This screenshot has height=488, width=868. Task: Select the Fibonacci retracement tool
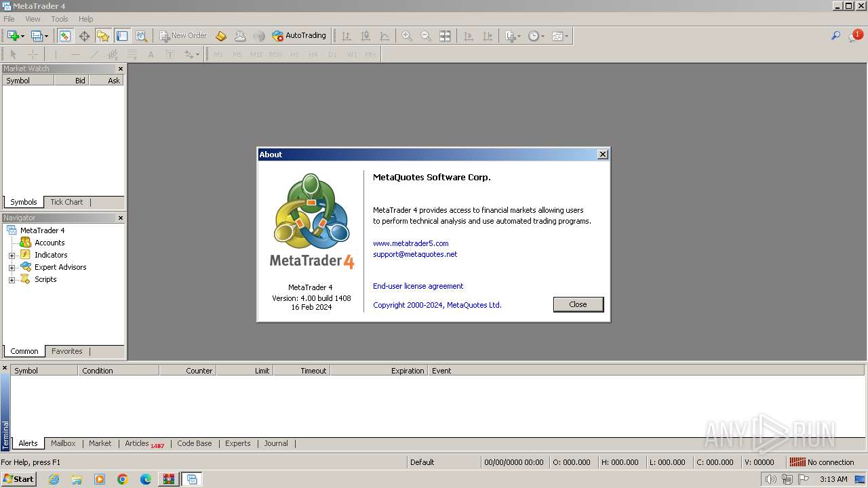[x=132, y=54]
